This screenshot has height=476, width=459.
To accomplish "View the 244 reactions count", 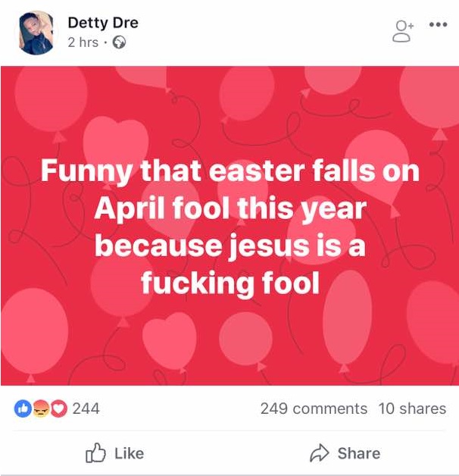I will click(x=86, y=409).
